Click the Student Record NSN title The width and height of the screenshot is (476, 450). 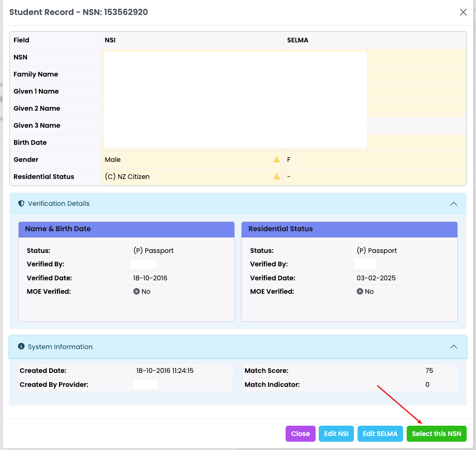point(79,12)
